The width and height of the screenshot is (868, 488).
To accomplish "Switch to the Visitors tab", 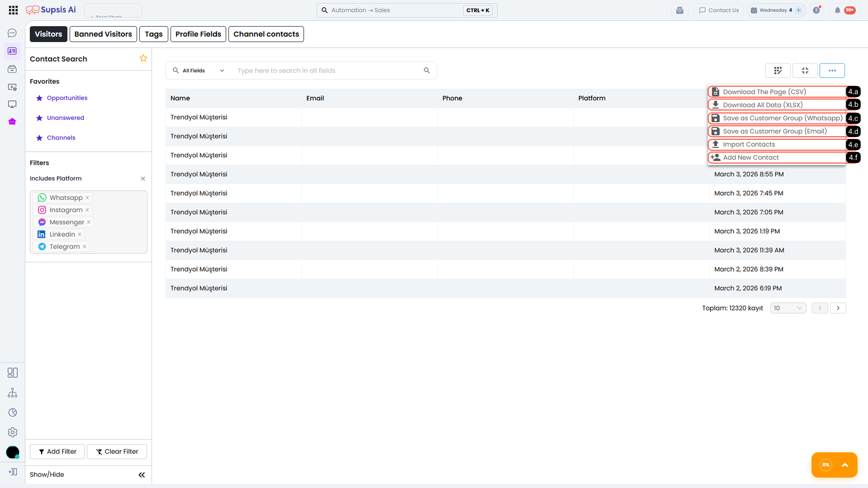I will [48, 34].
